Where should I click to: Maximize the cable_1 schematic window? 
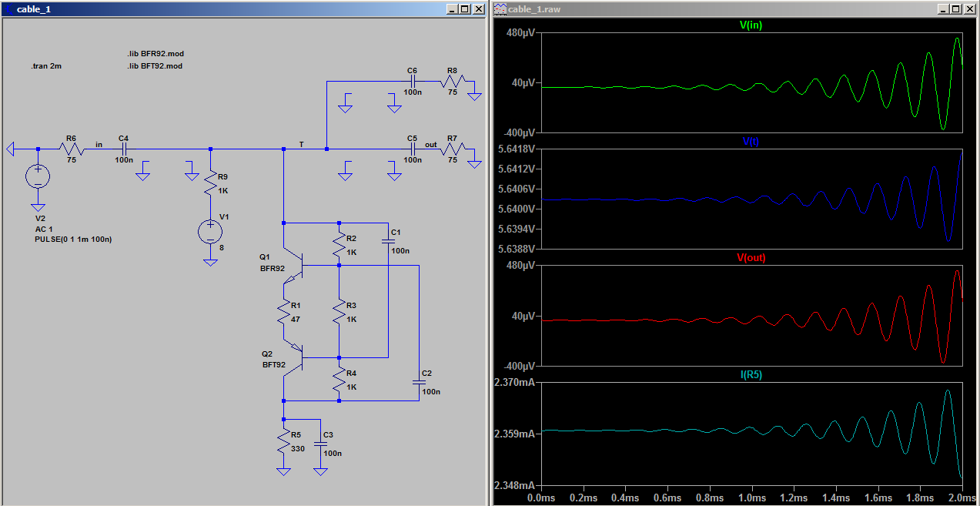tap(466, 8)
